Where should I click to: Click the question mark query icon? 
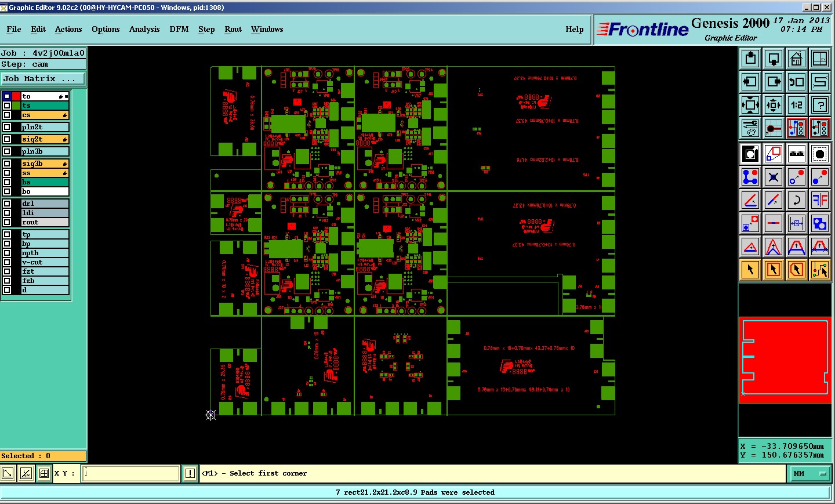[820, 105]
